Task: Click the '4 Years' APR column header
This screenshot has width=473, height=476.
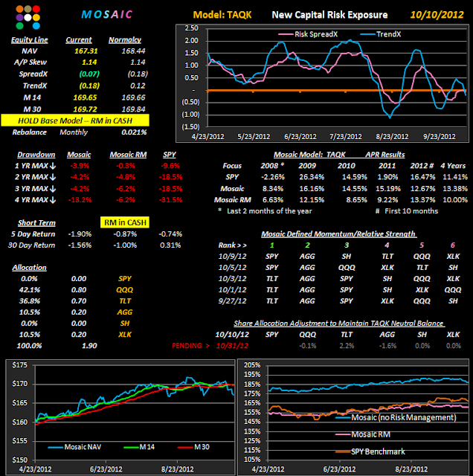Action: [x=453, y=166]
